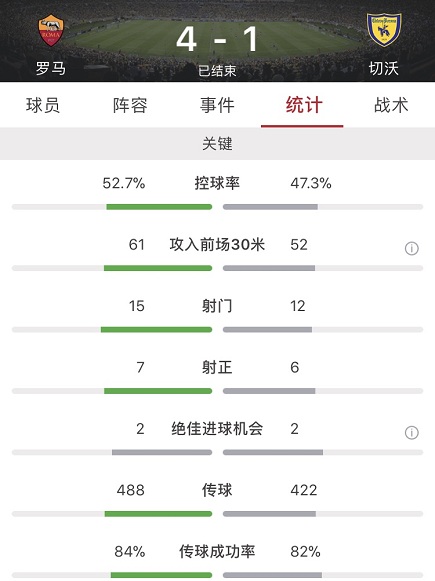435x581 pixels.
Task: Open the 事件 tab
Action: 217,105
